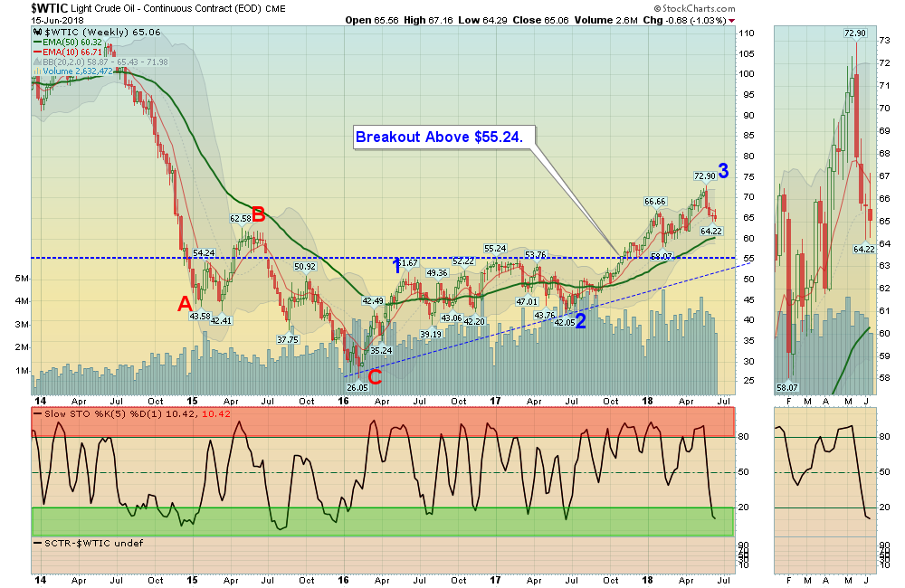Click the 42.41 price label

(221, 321)
